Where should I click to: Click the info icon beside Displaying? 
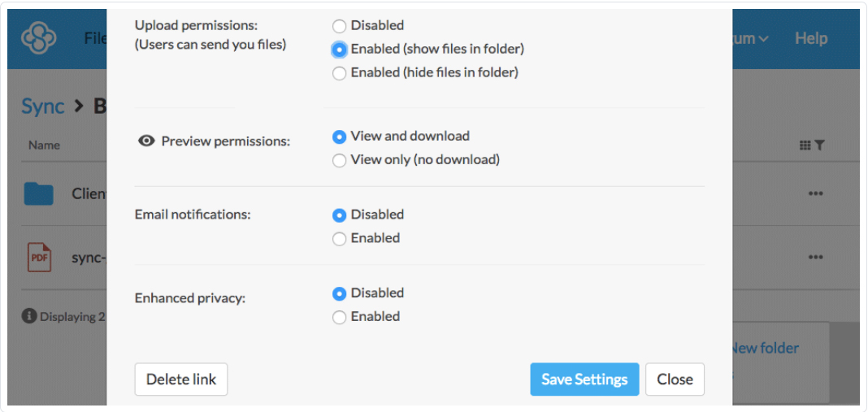pos(29,316)
